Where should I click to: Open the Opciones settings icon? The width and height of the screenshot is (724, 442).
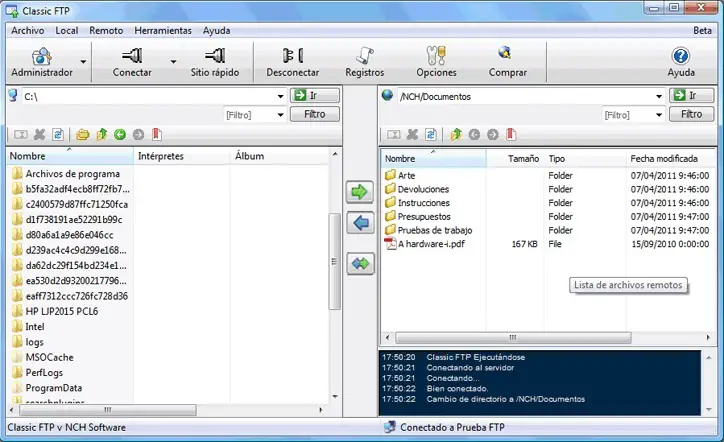pyautogui.click(x=436, y=56)
